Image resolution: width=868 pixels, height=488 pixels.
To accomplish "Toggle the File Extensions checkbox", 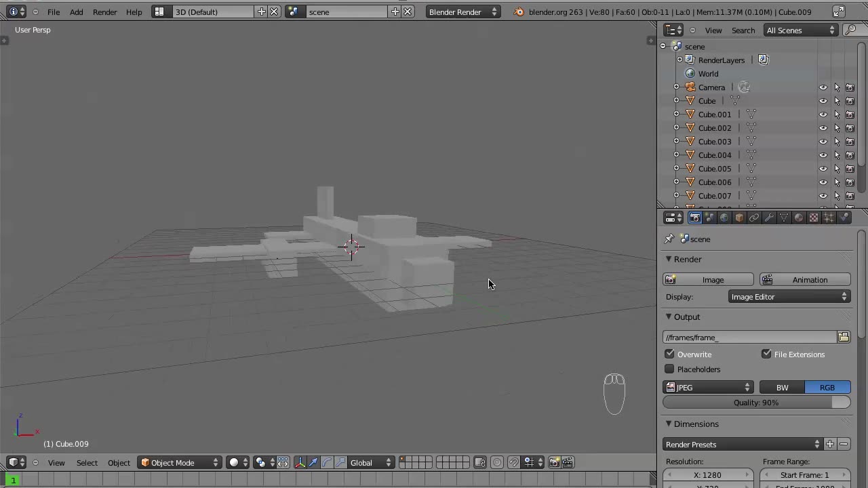I will (x=767, y=354).
